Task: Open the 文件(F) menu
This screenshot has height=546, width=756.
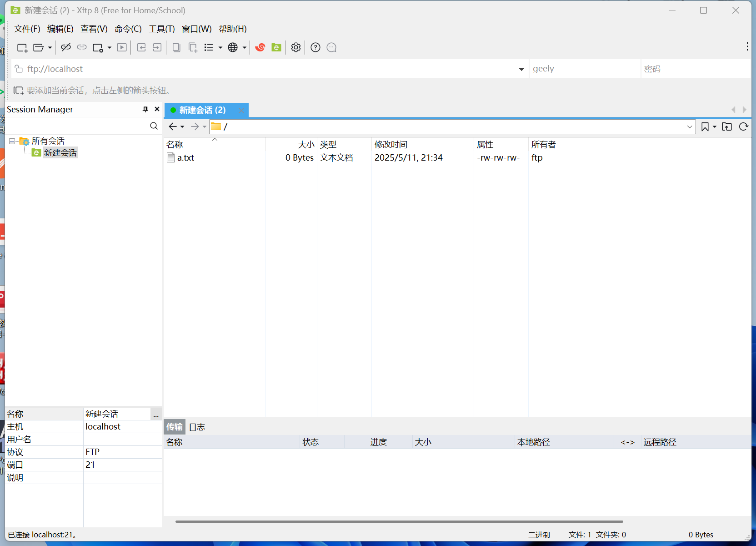Action: pyautogui.click(x=27, y=29)
